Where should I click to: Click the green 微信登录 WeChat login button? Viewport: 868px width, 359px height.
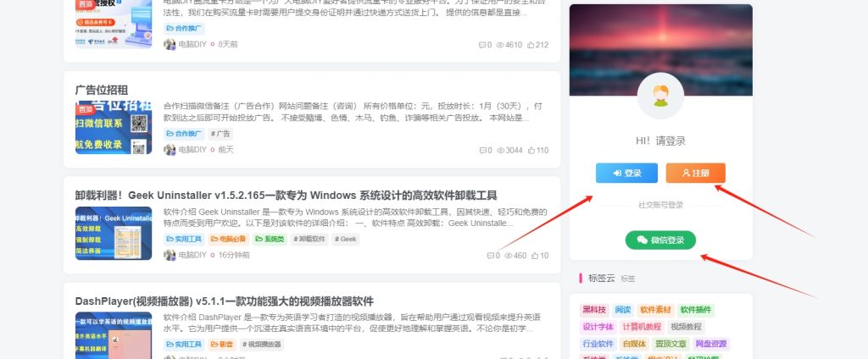pyautogui.click(x=660, y=240)
